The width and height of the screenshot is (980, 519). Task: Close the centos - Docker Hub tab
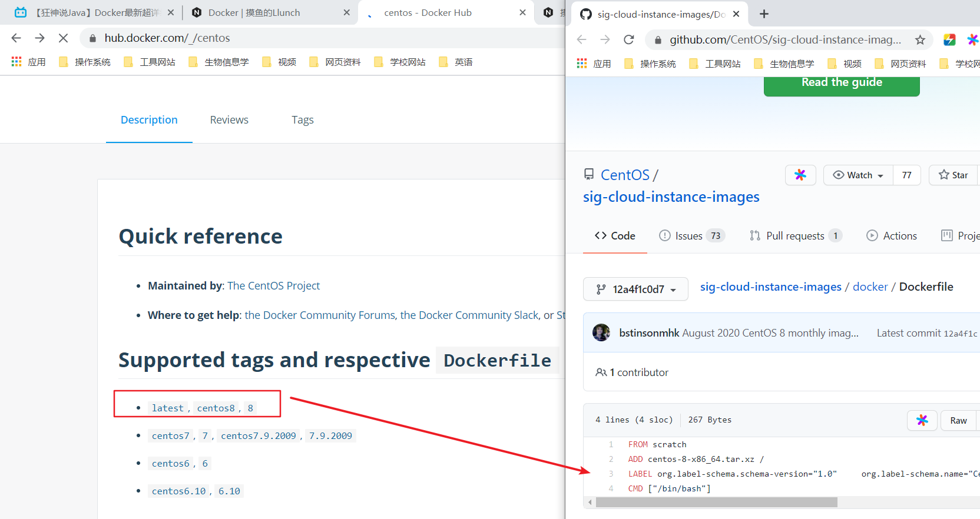click(522, 12)
